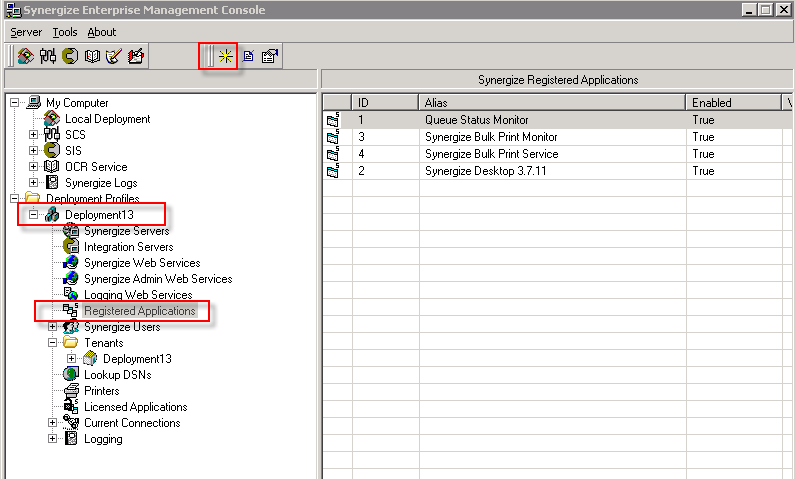Click the SCS toolbar icon
The width and height of the screenshot is (796, 479).
click(48, 55)
